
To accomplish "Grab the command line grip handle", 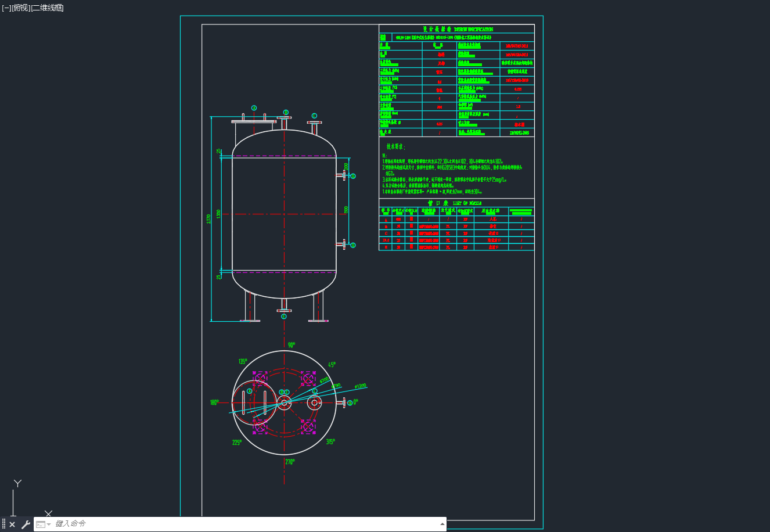I will 3,524.
